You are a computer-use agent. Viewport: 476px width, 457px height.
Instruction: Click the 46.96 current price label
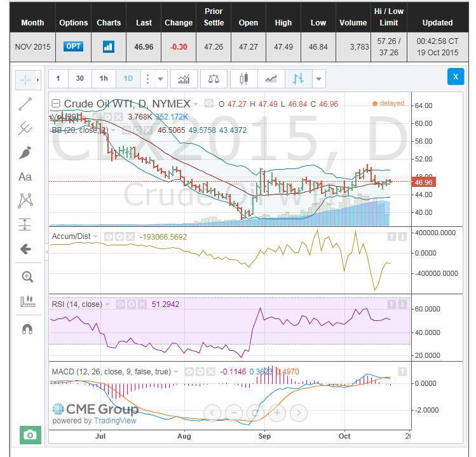point(423,182)
